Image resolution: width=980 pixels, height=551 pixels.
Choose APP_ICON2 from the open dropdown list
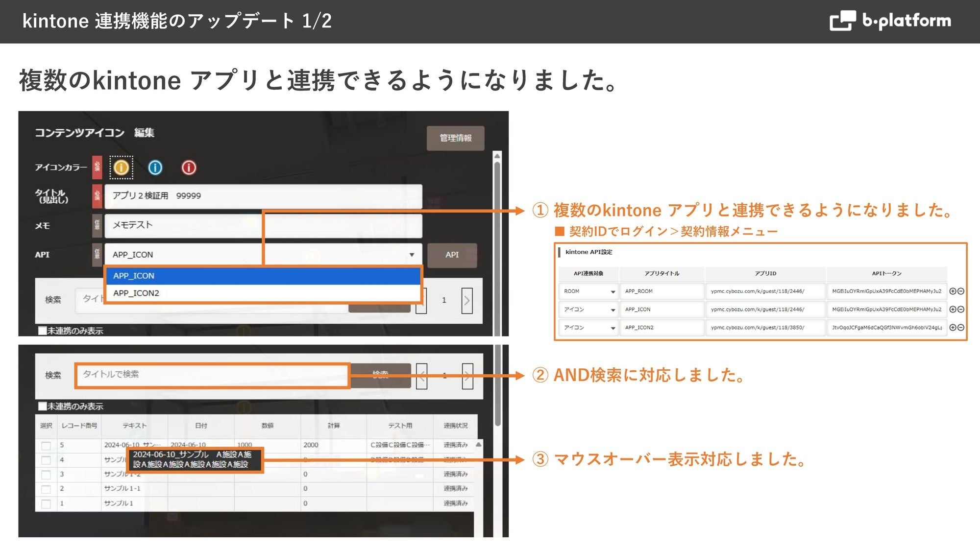pos(263,293)
